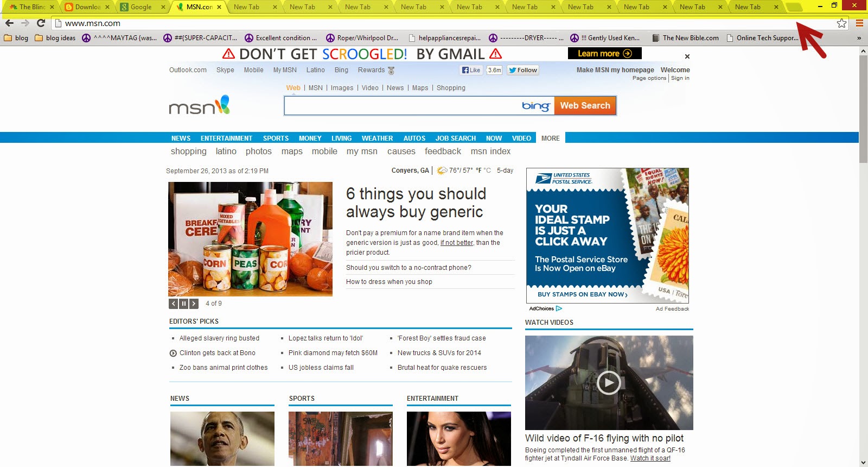This screenshot has height=467, width=868.
Task: Switch to the Download tab
Action: [87, 7]
